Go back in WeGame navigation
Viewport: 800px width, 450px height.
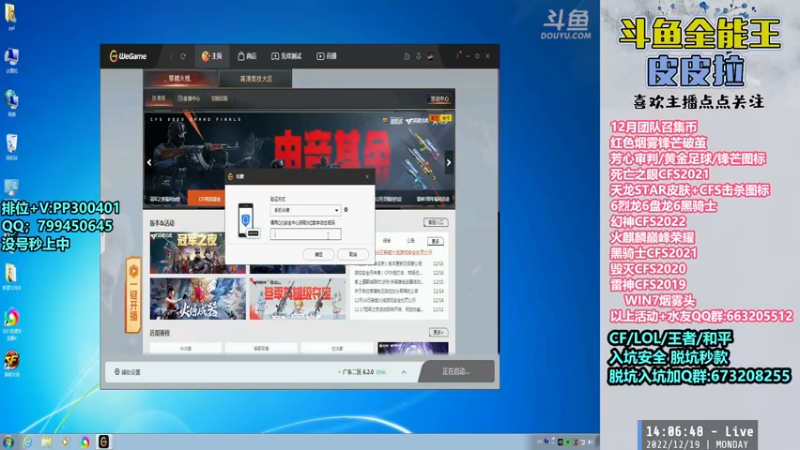tap(171, 56)
